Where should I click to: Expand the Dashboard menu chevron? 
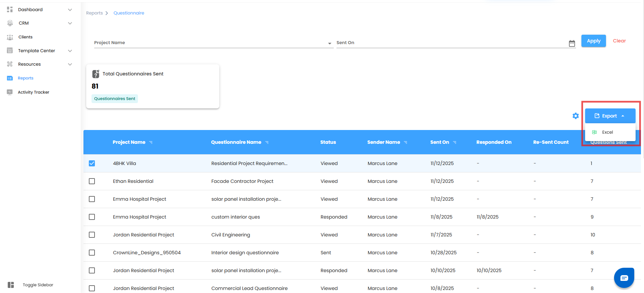(70, 10)
